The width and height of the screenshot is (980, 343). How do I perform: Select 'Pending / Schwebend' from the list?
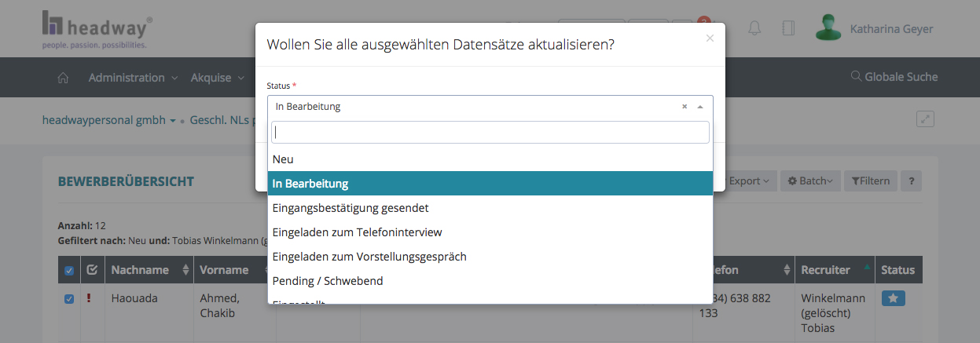click(327, 281)
